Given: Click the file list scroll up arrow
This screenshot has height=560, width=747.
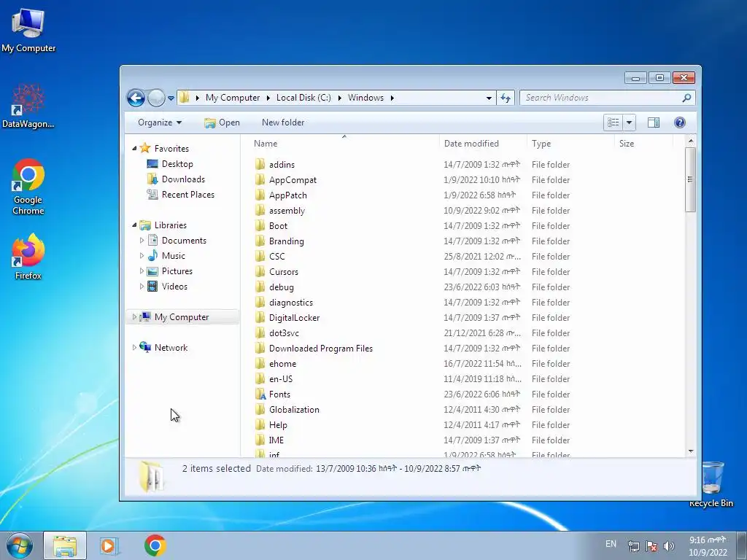Looking at the screenshot, I should 691,141.
